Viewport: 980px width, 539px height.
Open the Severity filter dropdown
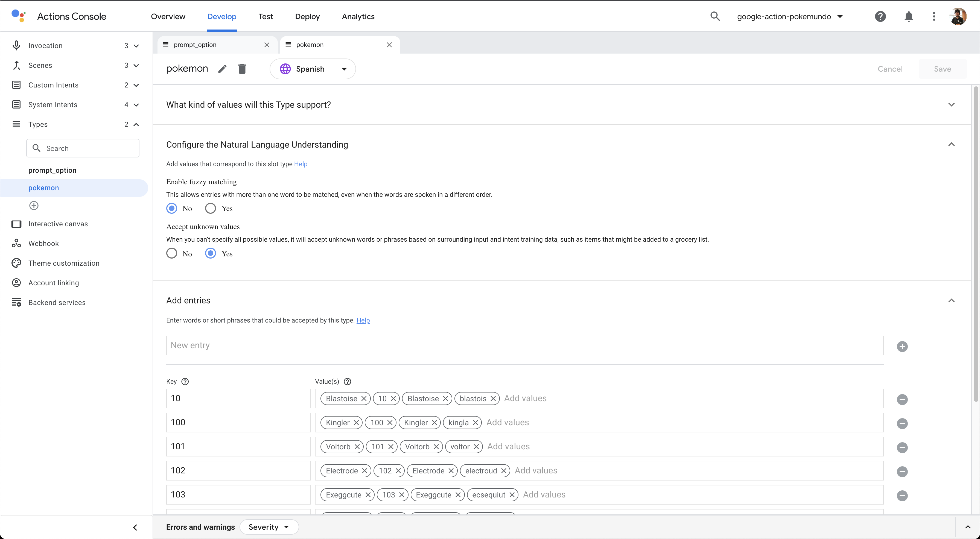[269, 527]
